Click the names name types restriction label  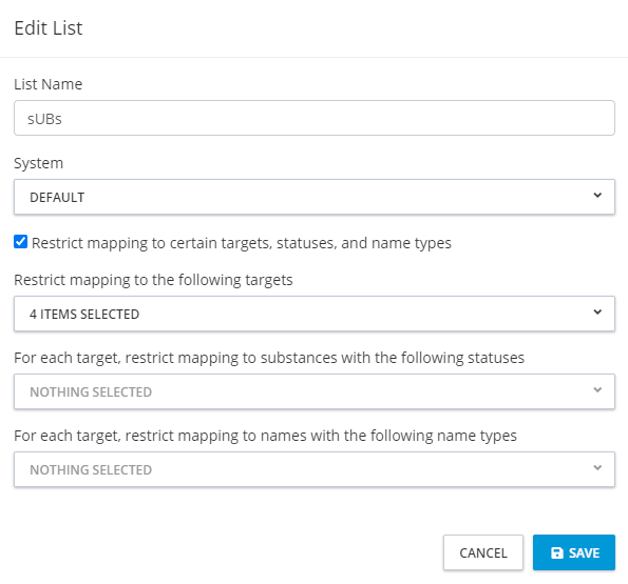pyautogui.click(x=265, y=435)
